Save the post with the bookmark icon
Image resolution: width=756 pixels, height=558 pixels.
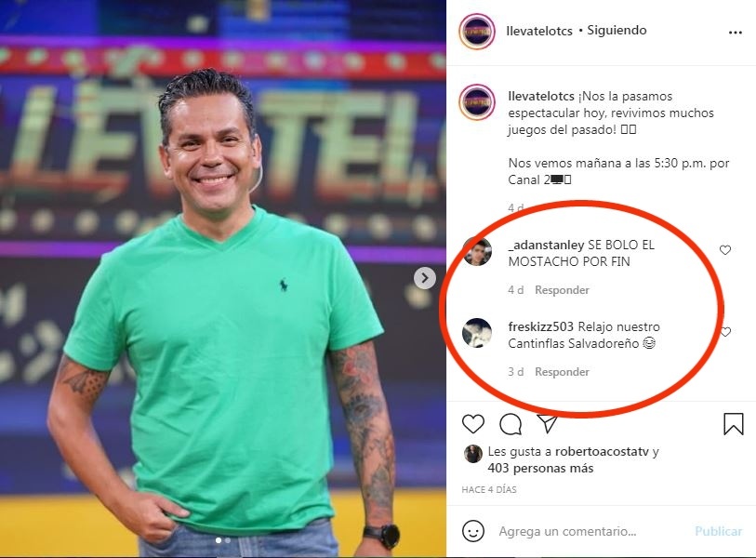pos(734,424)
